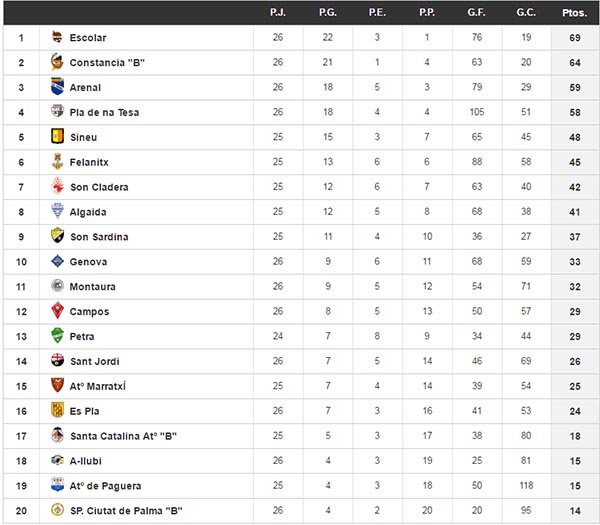Screen dimensions: 600x525
Task: Select the Campos red diamond crest
Action: 57,310
